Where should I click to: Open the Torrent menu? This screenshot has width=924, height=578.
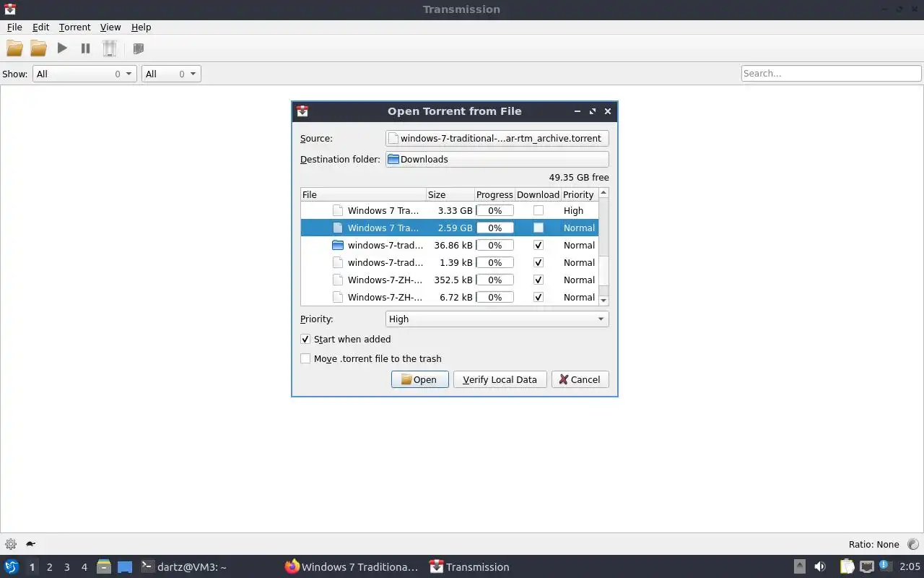[x=75, y=27]
